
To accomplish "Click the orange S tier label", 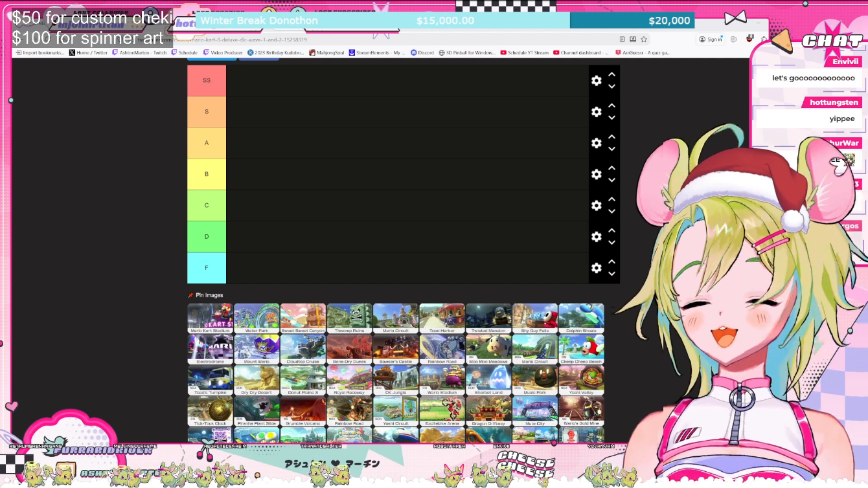I will [x=207, y=112].
